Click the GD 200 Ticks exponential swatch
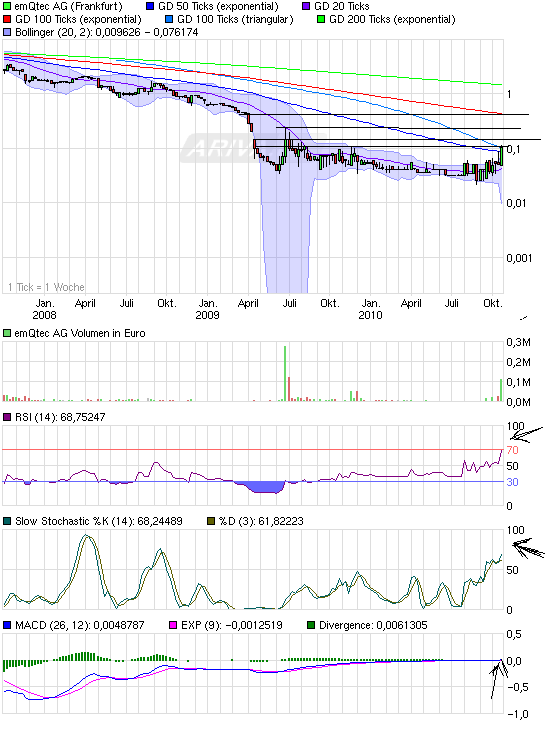 click(321, 20)
